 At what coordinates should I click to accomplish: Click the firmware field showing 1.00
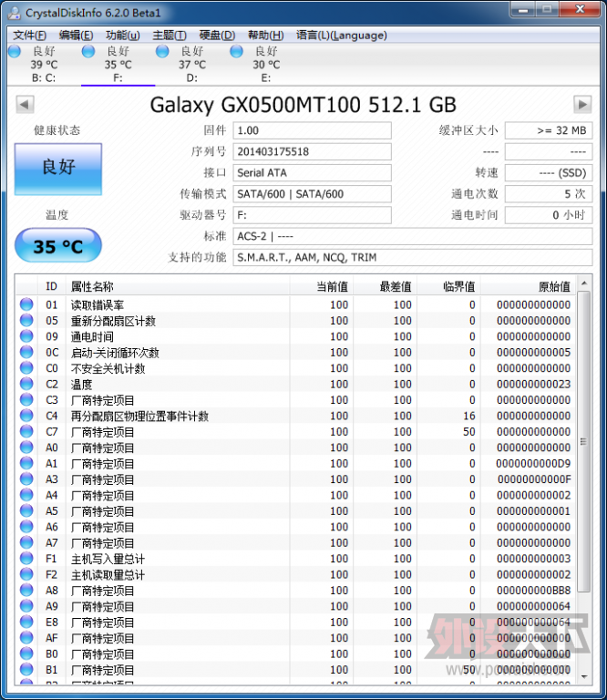[x=312, y=131]
